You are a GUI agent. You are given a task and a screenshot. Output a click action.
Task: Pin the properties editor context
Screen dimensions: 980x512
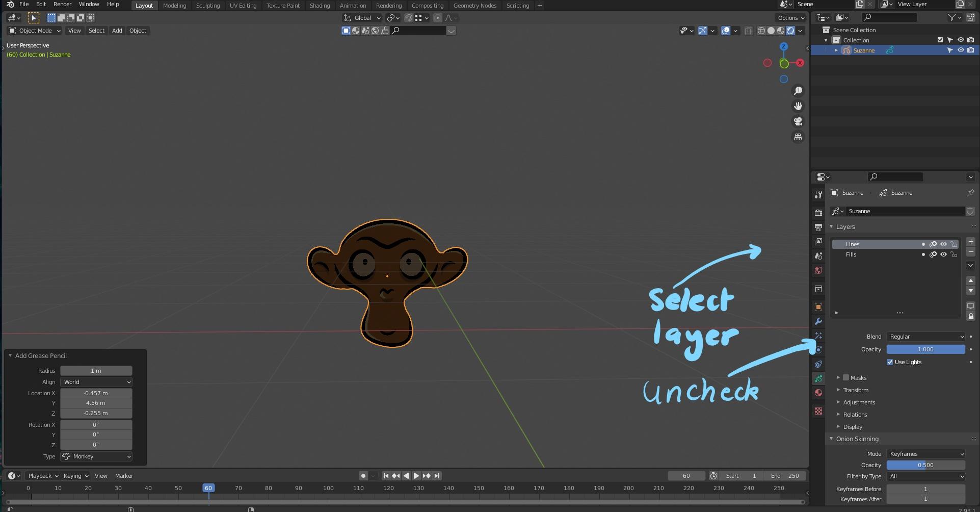click(x=970, y=193)
